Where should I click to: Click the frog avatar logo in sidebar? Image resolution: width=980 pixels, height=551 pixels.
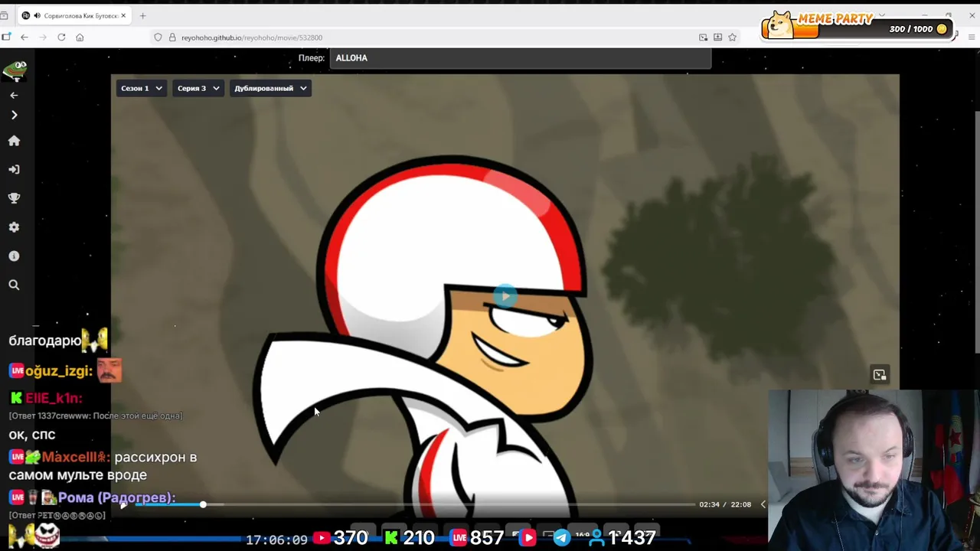point(15,70)
